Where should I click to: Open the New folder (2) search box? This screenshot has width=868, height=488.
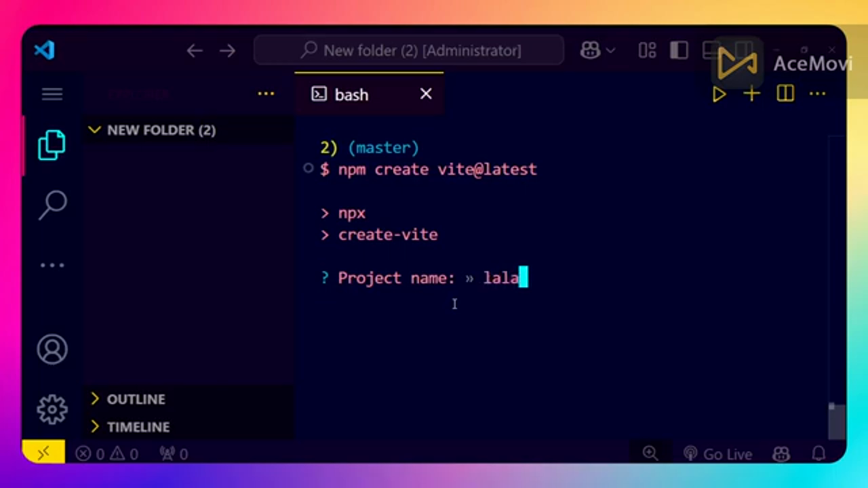pos(409,50)
